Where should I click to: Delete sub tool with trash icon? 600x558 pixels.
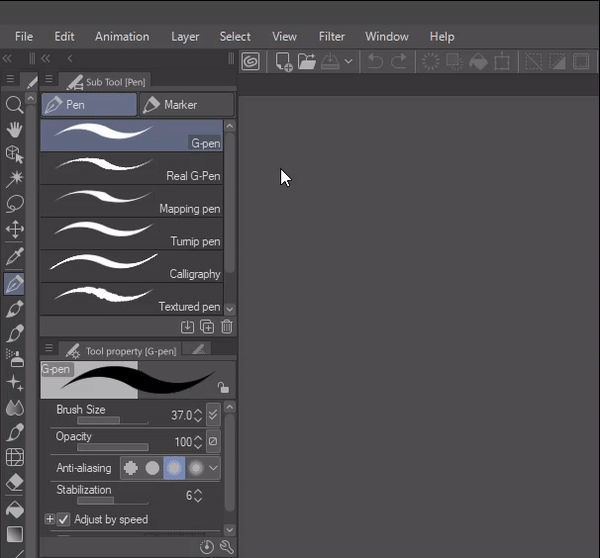click(x=227, y=327)
